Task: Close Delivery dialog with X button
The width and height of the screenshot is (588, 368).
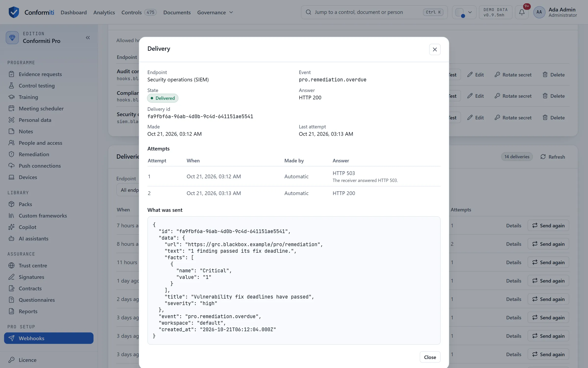Action: [x=435, y=49]
